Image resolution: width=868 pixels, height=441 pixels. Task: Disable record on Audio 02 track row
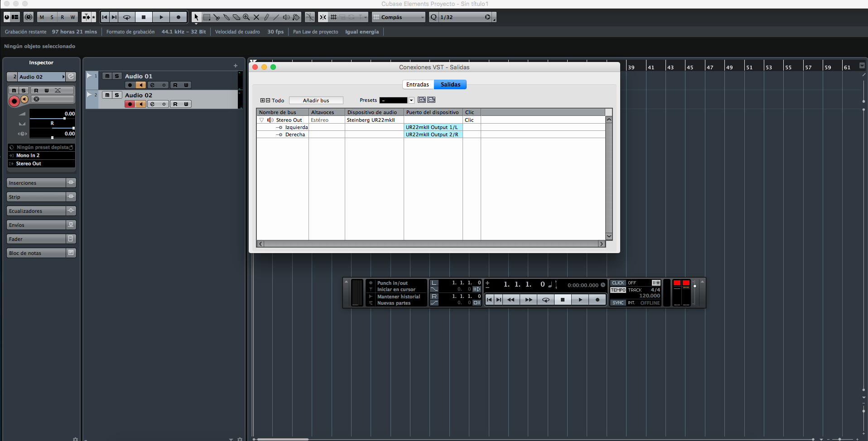(130, 104)
